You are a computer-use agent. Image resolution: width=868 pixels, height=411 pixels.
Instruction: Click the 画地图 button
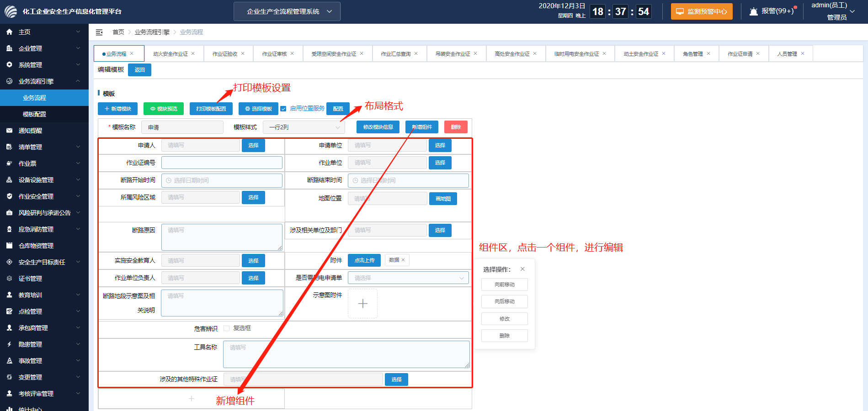(443, 199)
